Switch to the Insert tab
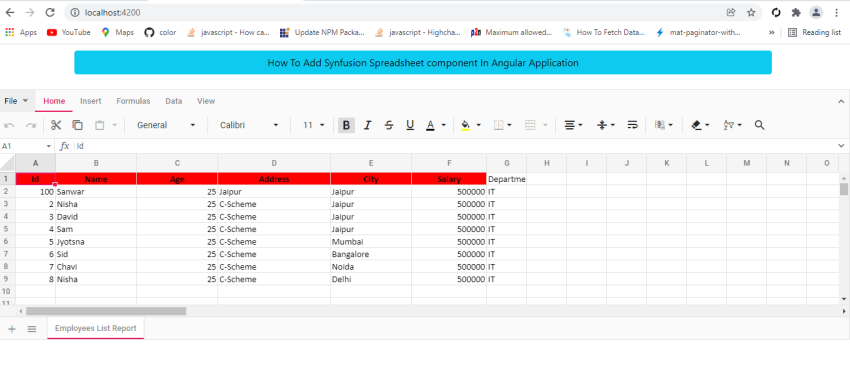Screen dimensions: 850x366 point(91,101)
